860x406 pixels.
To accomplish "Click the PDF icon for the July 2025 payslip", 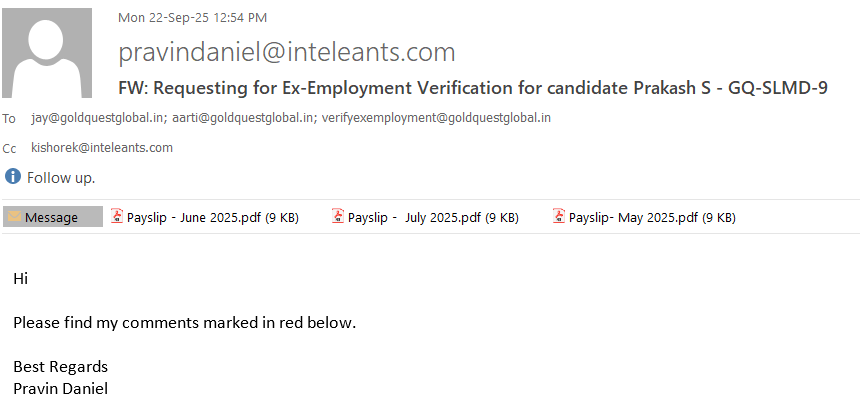I will tap(338, 217).
